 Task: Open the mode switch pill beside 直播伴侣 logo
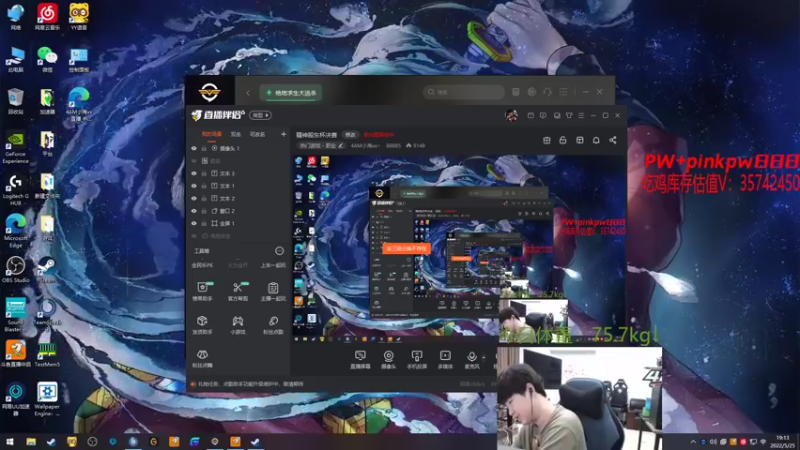(x=260, y=115)
